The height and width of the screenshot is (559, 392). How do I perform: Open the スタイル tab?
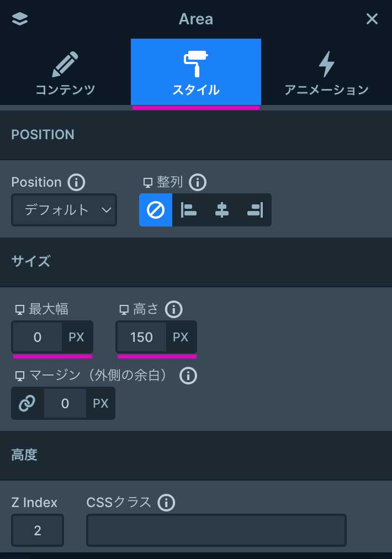pos(196,72)
